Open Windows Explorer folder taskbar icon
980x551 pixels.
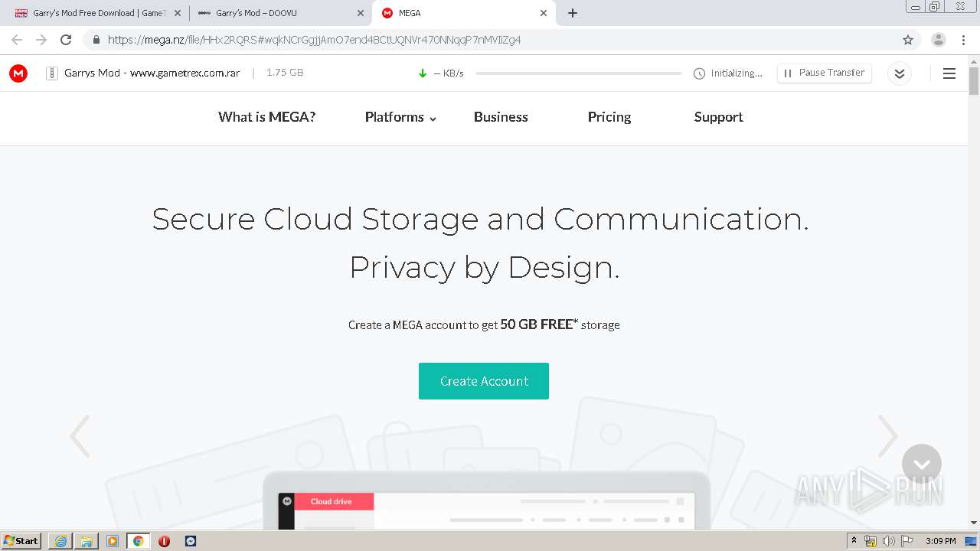87,541
